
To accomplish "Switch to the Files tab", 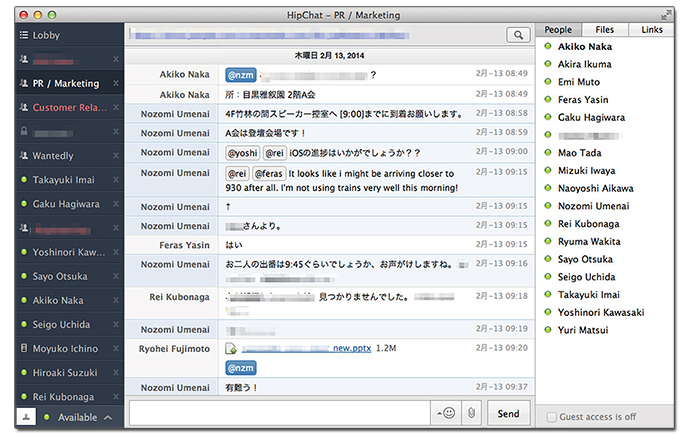I will [x=605, y=29].
